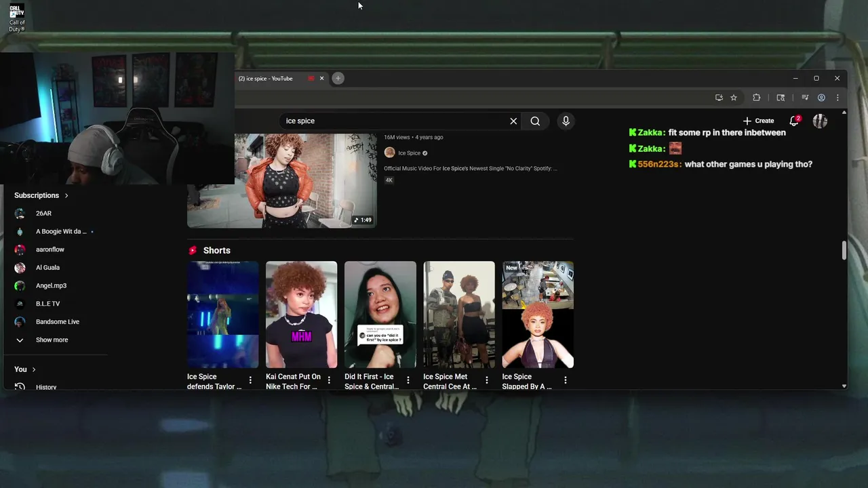Click chat message 'what other games u playing tho?'
868x488 pixels.
tap(749, 164)
